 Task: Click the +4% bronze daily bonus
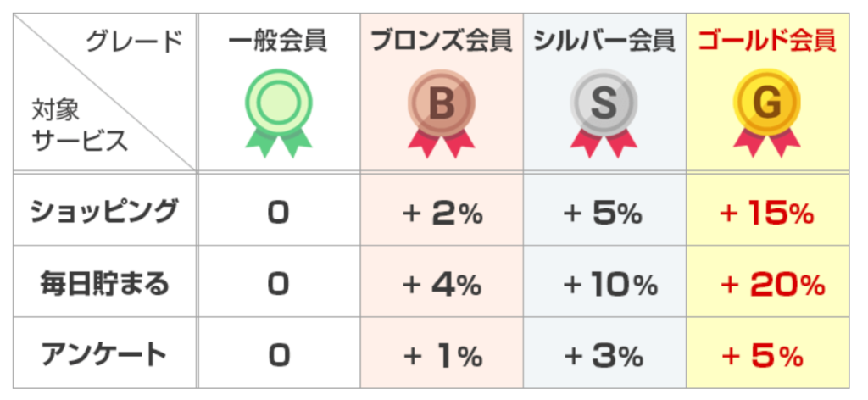point(442,286)
